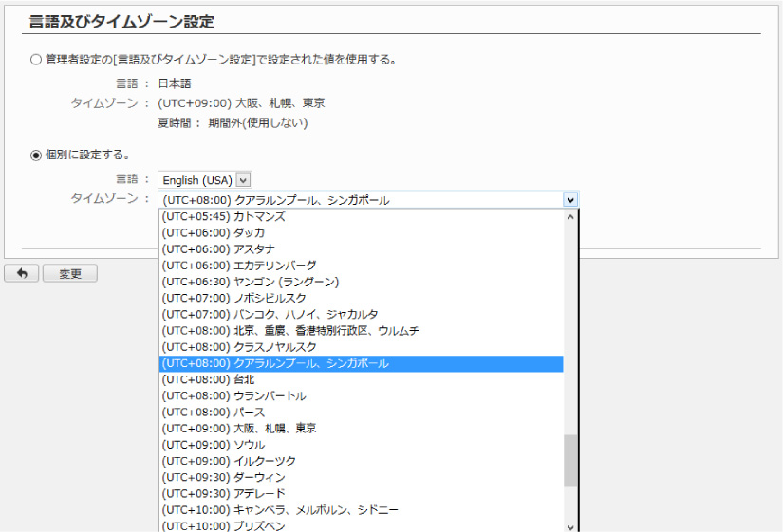Choose (UTC+06:30) ヤンゴン (ラングーン) option
Viewport: 783px width, 532px height.
click(361, 282)
